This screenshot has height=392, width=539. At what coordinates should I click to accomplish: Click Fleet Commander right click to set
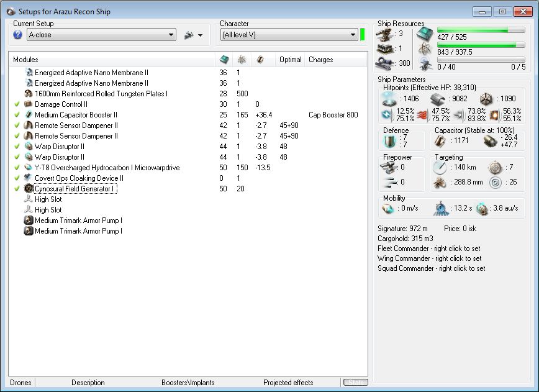pos(428,248)
